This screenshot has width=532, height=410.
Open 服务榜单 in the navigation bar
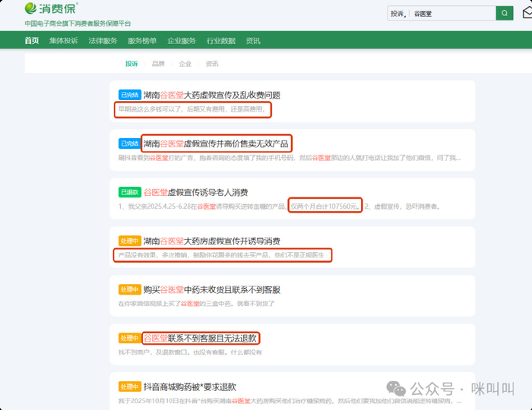(x=142, y=41)
